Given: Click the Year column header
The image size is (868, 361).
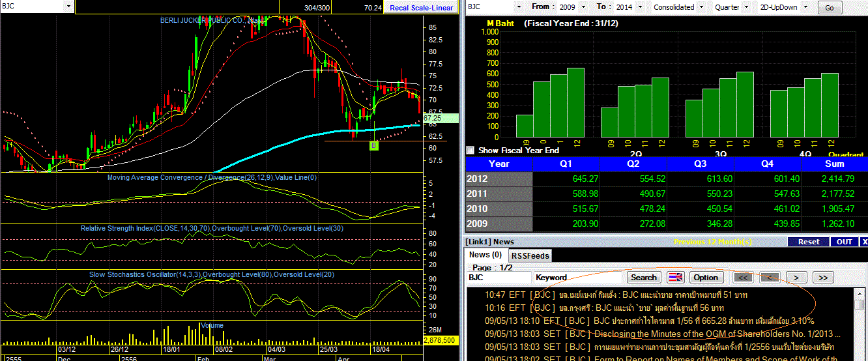Looking at the screenshot, I should [499, 164].
